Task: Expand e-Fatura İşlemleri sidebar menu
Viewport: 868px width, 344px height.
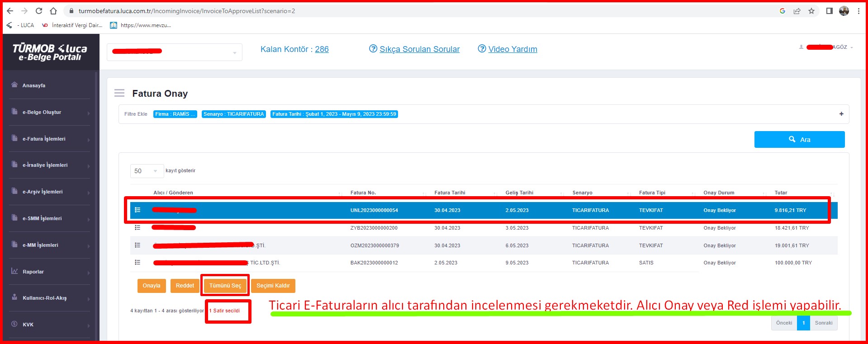Action: coord(44,139)
